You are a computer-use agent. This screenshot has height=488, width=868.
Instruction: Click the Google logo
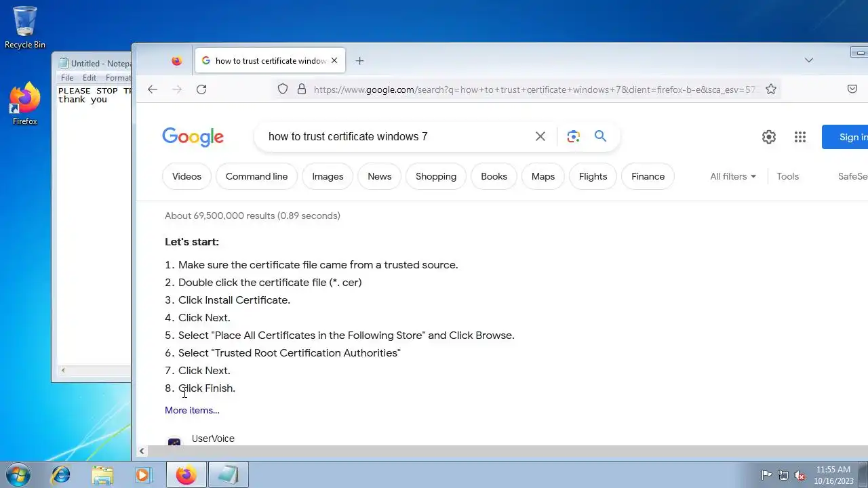(x=193, y=137)
